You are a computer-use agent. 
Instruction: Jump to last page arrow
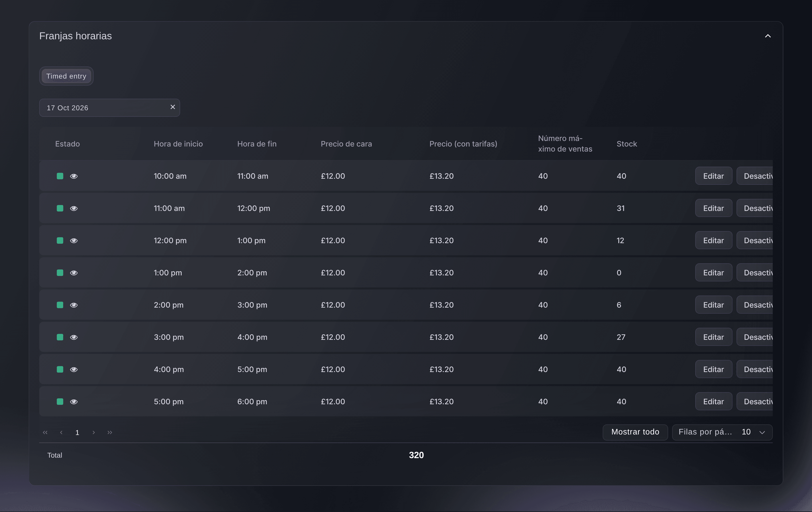[110, 432]
